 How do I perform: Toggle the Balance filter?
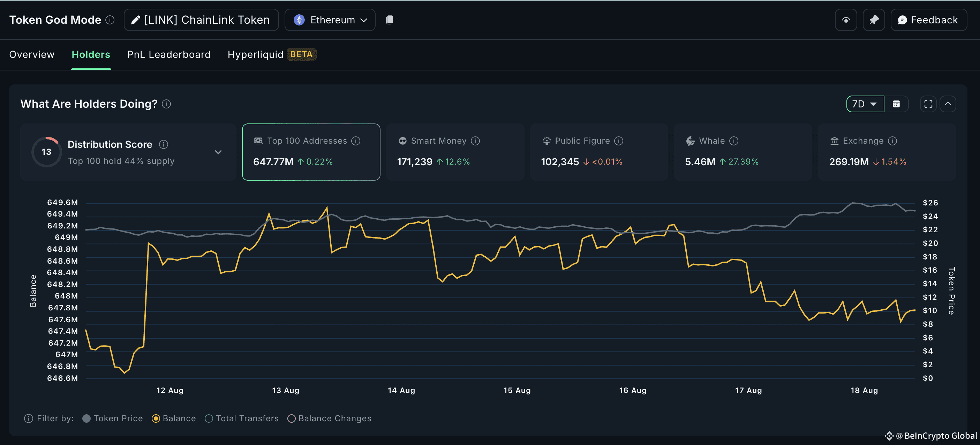tap(174, 418)
